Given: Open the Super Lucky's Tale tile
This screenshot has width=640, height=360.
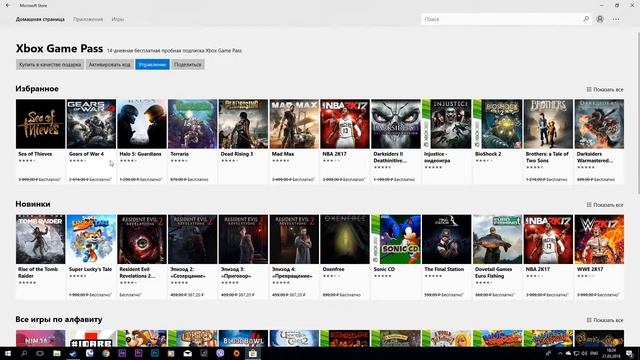Looking at the screenshot, I should [x=91, y=257].
